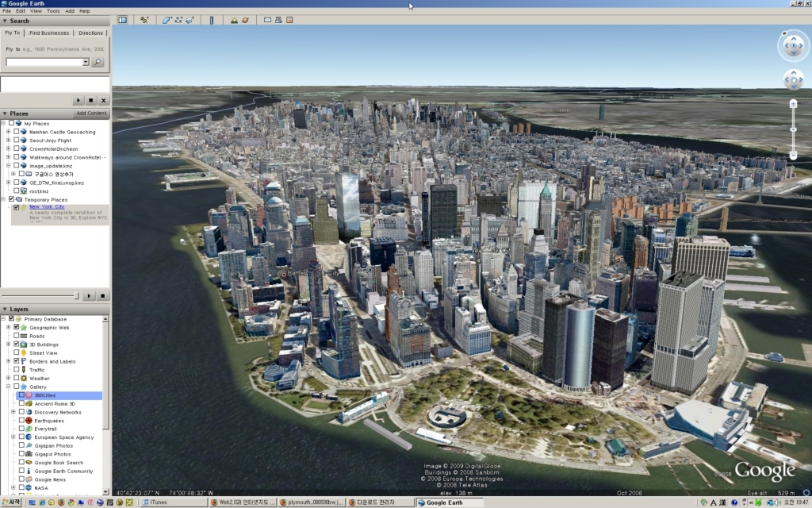Enable the Street View layer checkbox
This screenshot has height=508, width=812.
[16, 353]
